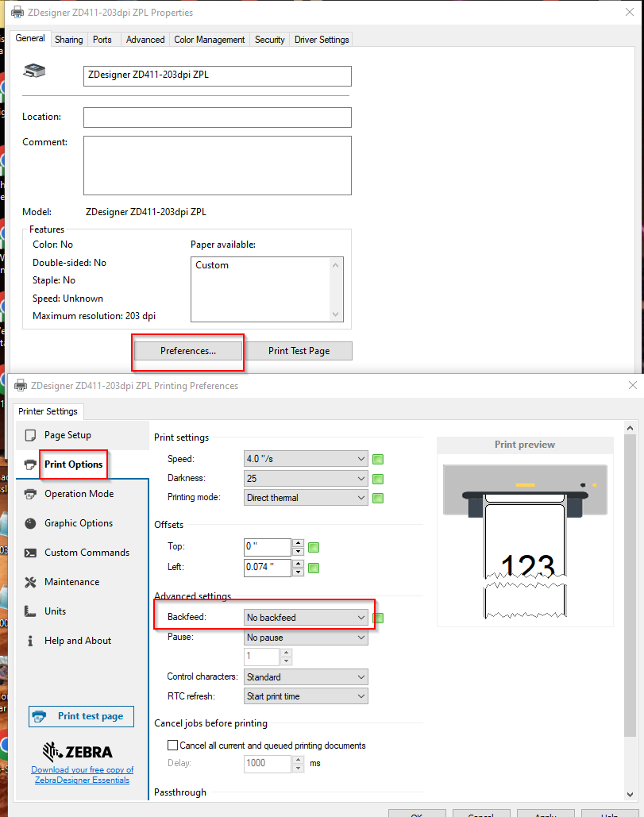Open the ZebraDesigner Essentials download link
Image resolution: width=644 pixels, height=817 pixels.
click(82, 776)
